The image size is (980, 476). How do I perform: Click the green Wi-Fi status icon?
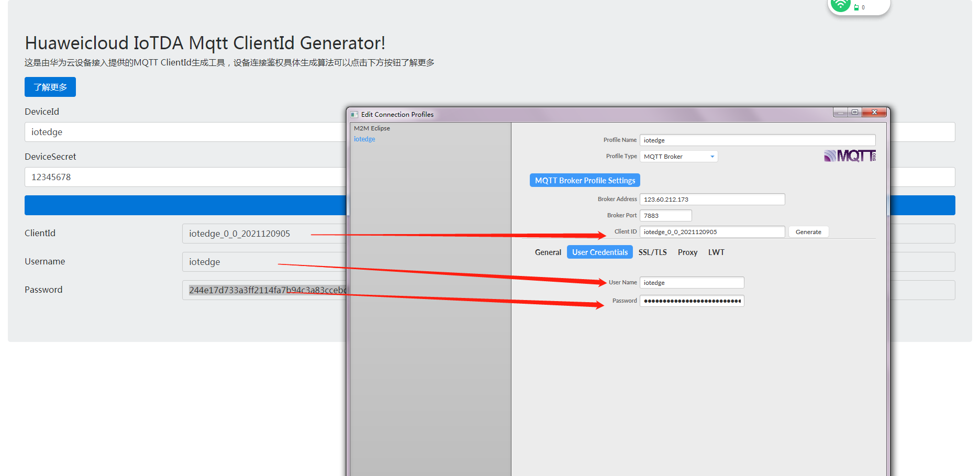[x=840, y=5]
